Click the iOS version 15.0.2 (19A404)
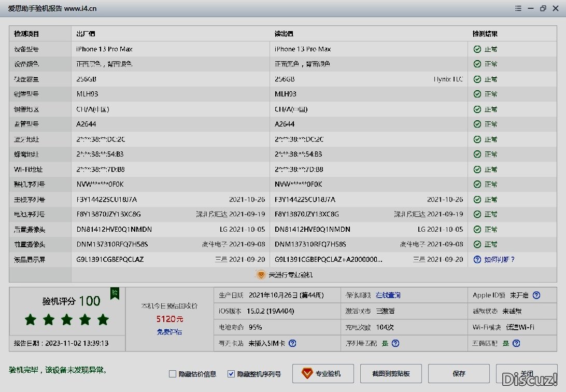Viewport: 566px width, 392px height. pyautogui.click(x=271, y=311)
